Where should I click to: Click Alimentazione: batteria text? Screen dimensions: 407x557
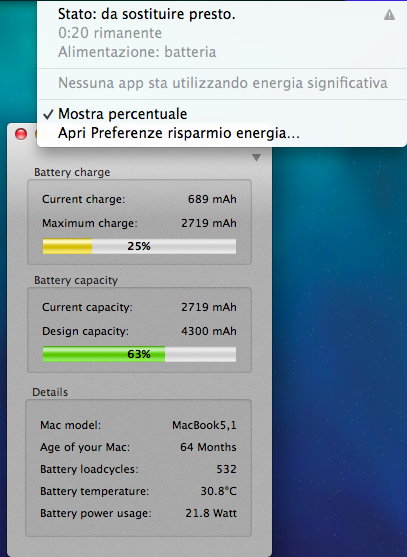tap(137, 52)
